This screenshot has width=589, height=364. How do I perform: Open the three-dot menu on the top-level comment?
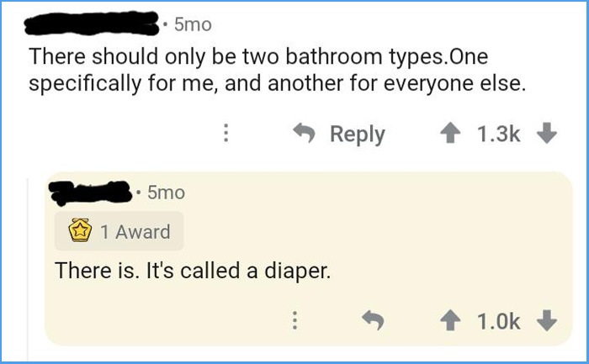[x=225, y=135]
